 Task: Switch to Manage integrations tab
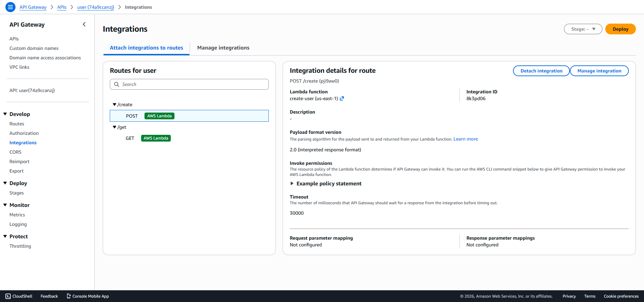223,48
